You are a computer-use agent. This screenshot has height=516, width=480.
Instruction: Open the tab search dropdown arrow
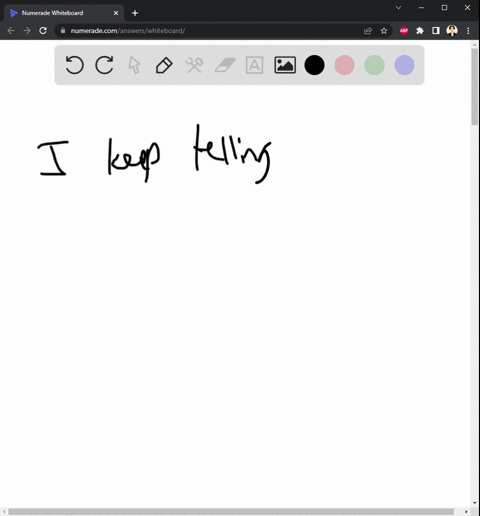(398, 8)
